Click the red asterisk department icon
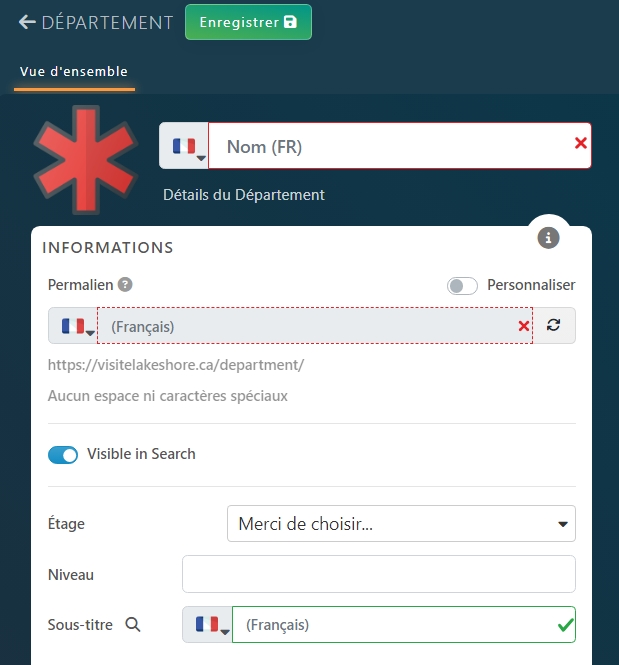Screen dimensions: 619x665 click(x=85, y=160)
